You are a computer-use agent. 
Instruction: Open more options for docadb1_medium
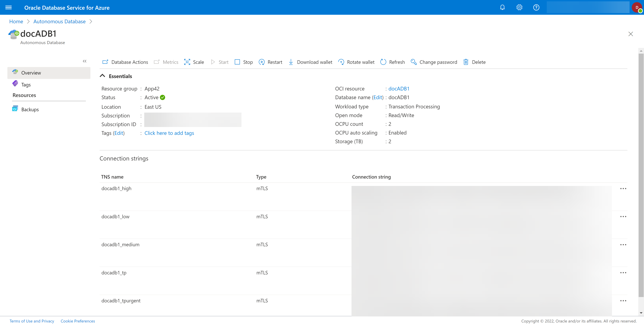[x=623, y=245]
